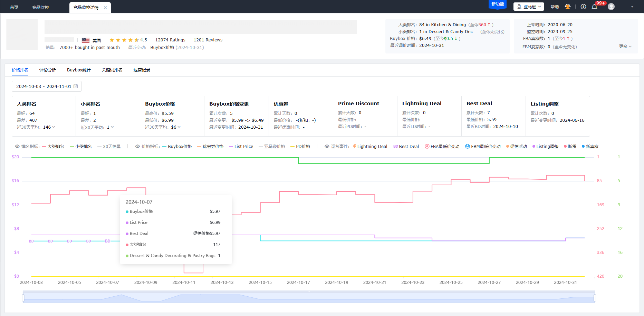
Task: Click the right handle of chart range slider
Action: [x=595, y=297]
